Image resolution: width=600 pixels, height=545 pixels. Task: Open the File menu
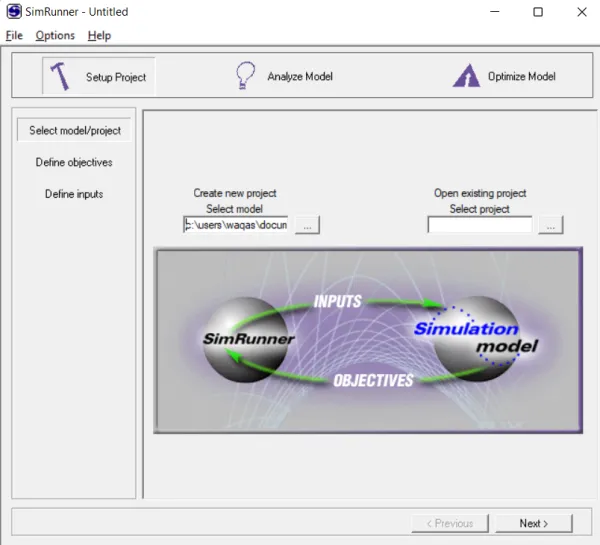point(14,35)
